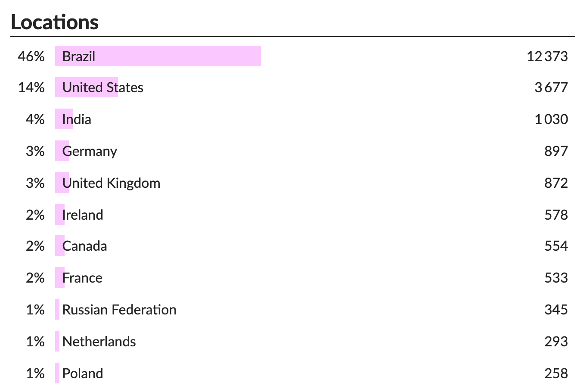Screen dimensions: 577x392
Task: Click the Russian Federation count 345
Action: [x=556, y=310]
